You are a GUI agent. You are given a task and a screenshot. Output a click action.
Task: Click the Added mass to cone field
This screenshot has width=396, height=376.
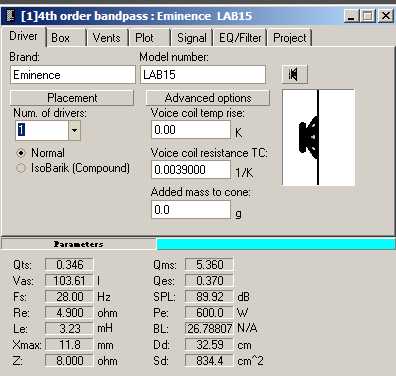(x=191, y=210)
